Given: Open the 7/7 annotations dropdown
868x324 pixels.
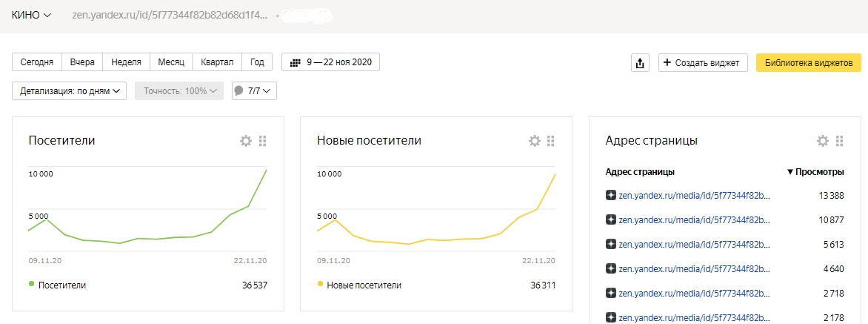Looking at the screenshot, I should click(x=254, y=91).
